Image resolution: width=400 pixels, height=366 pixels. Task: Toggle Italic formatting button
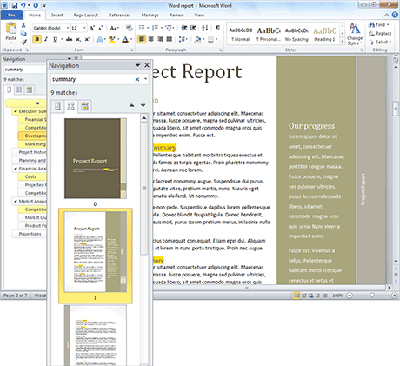46,39
